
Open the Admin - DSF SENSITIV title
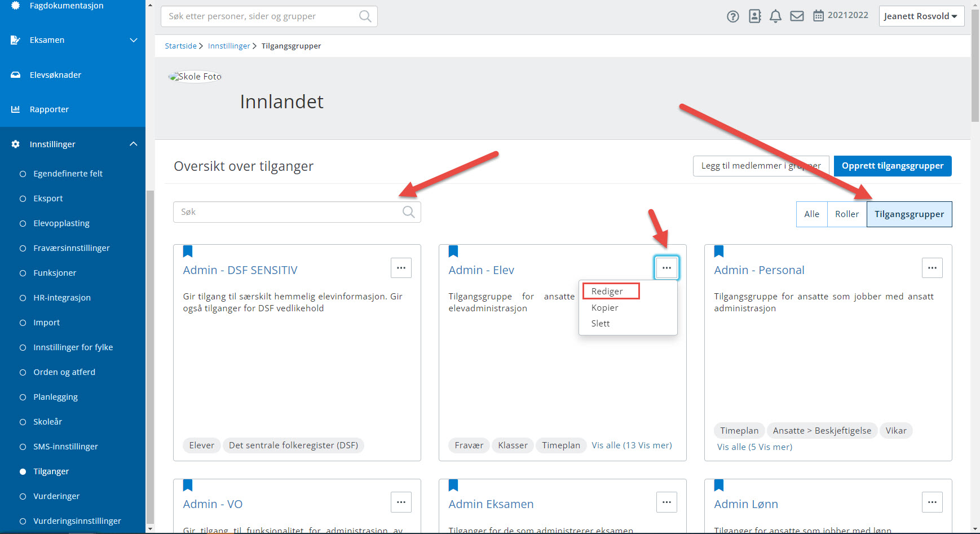point(240,270)
